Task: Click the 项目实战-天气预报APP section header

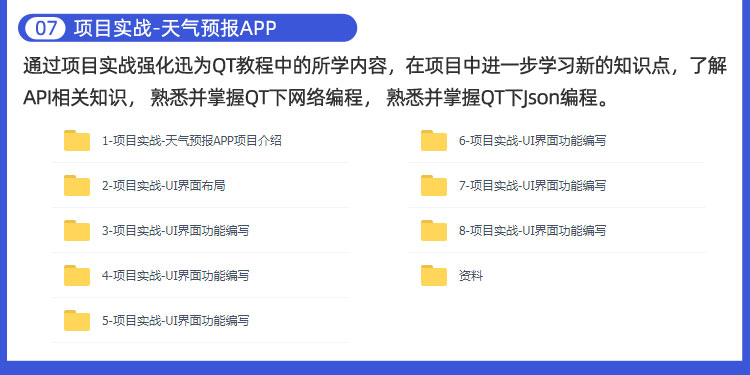Action: 175,28
